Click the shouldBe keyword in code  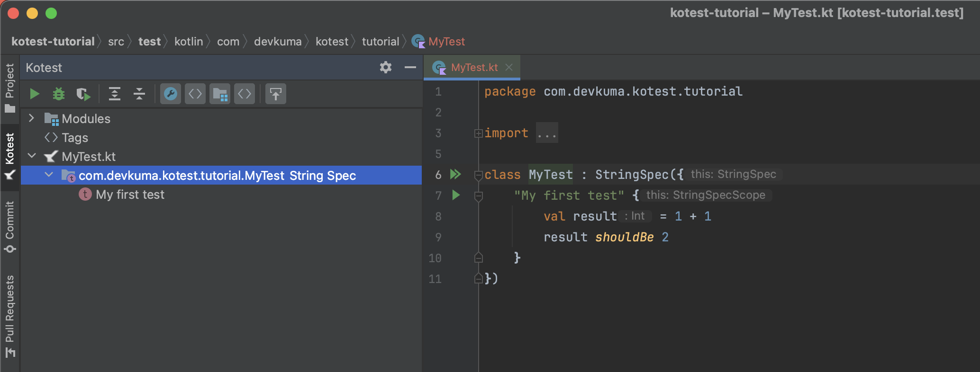point(624,237)
